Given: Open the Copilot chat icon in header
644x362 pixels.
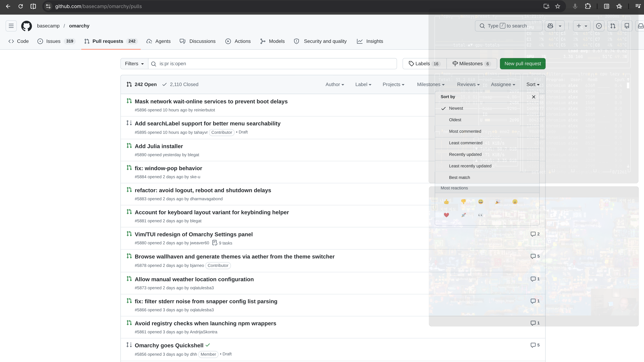Looking at the screenshot, I should coord(550,26).
